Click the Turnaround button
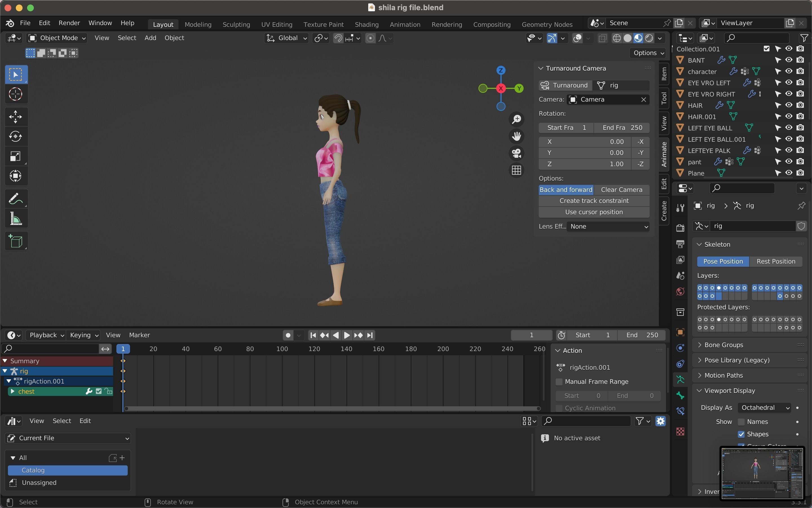812x508 pixels. (565, 85)
